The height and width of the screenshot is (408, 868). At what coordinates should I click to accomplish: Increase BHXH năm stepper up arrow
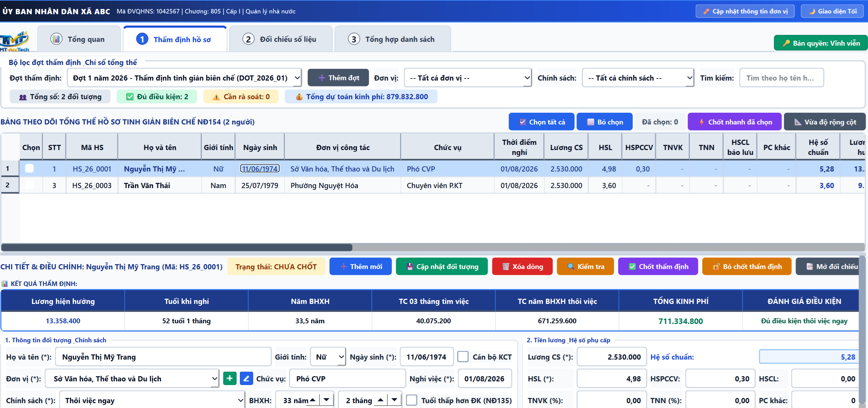click(313, 400)
